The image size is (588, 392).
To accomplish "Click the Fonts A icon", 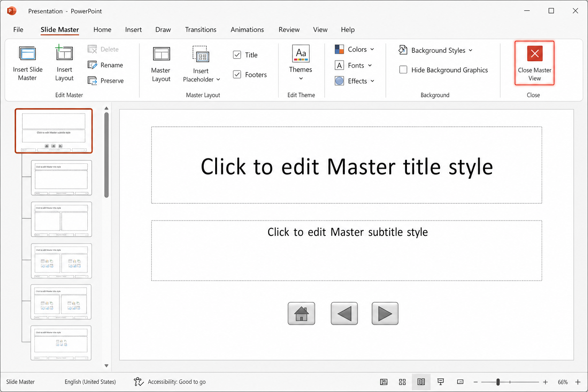I will click(x=339, y=65).
